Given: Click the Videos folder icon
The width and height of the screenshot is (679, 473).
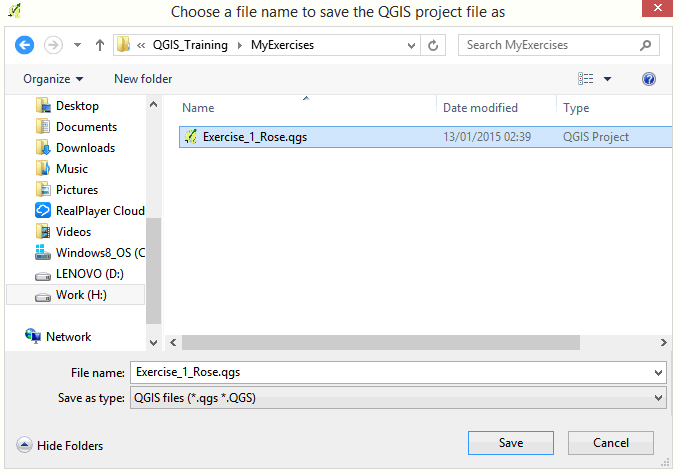Looking at the screenshot, I should pos(43,232).
